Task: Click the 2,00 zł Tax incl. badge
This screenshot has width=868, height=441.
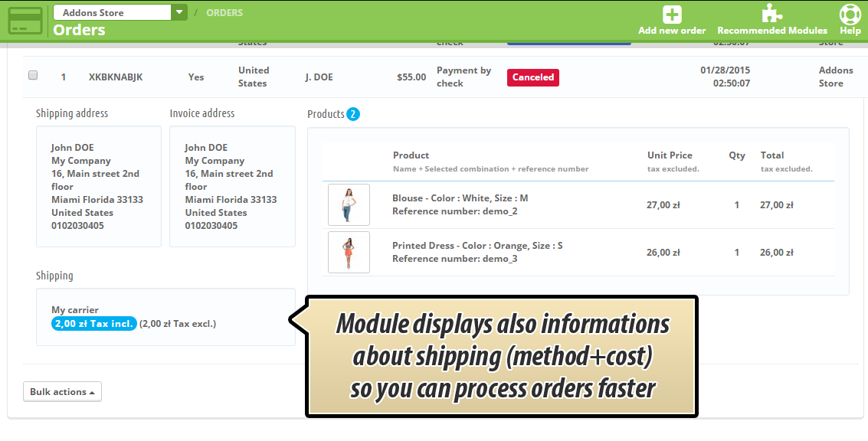Action: [x=94, y=324]
